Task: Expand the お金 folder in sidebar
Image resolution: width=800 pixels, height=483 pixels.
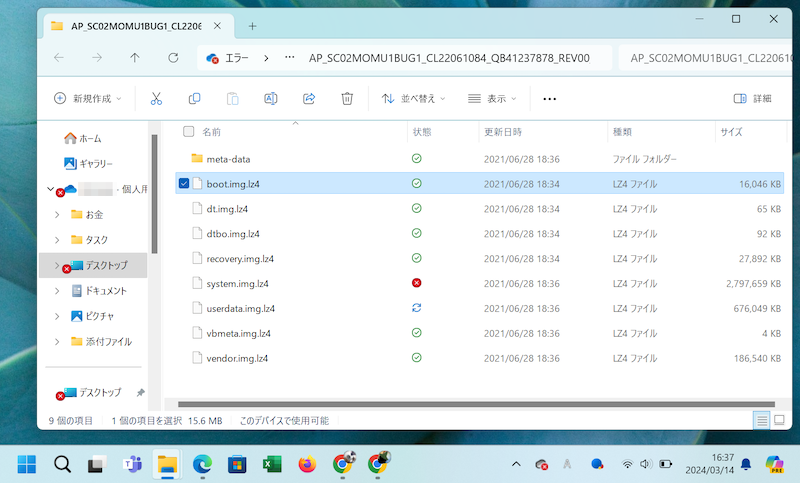Action: click(57, 215)
